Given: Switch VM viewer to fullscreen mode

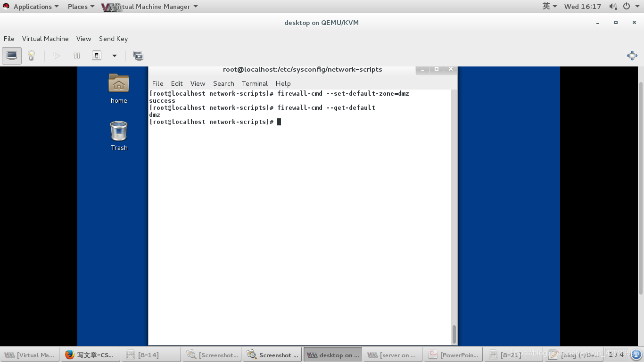Looking at the screenshot, I should [632, 56].
